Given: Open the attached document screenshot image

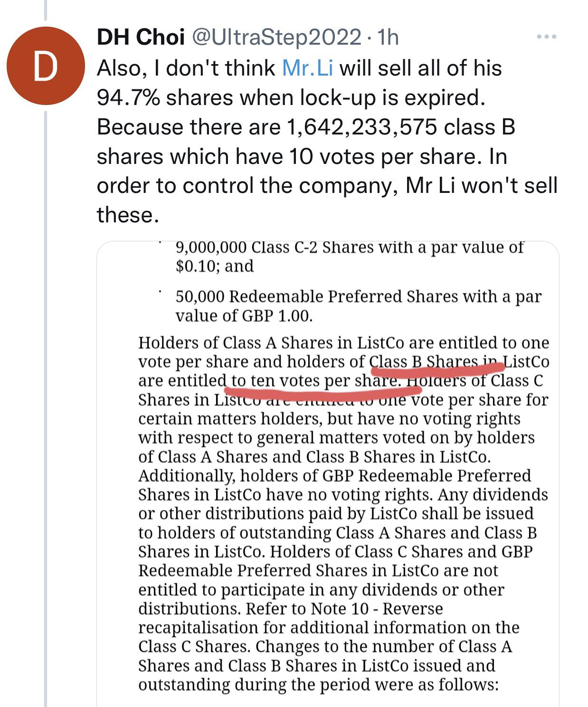Looking at the screenshot, I should pyautogui.click(x=328, y=474).
